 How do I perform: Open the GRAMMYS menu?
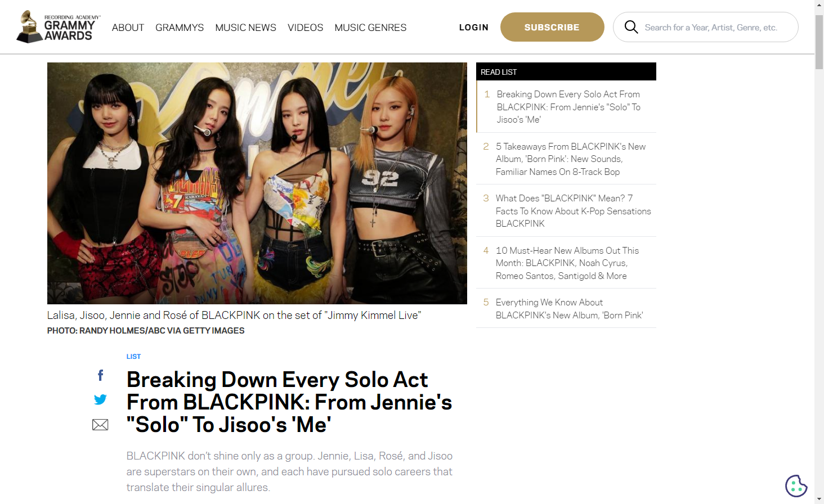[180, 28]
